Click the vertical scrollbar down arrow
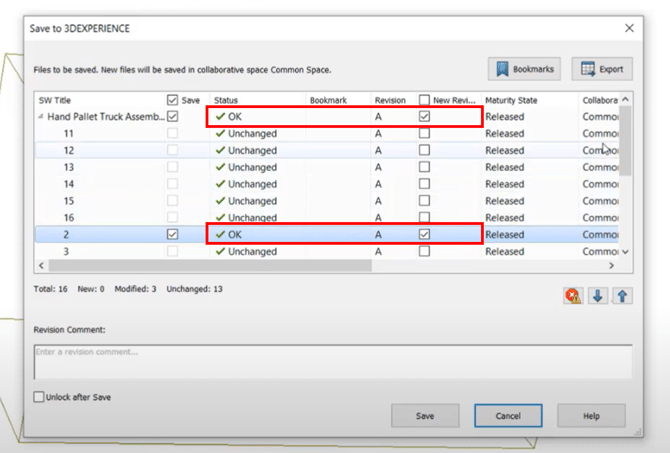The width and height of the screenshot is (670, 453). click(625, 252)
